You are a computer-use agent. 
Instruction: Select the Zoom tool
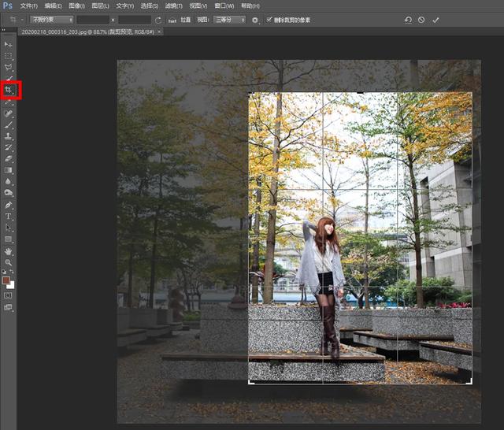pyautogui.click(x=9, y=261)
